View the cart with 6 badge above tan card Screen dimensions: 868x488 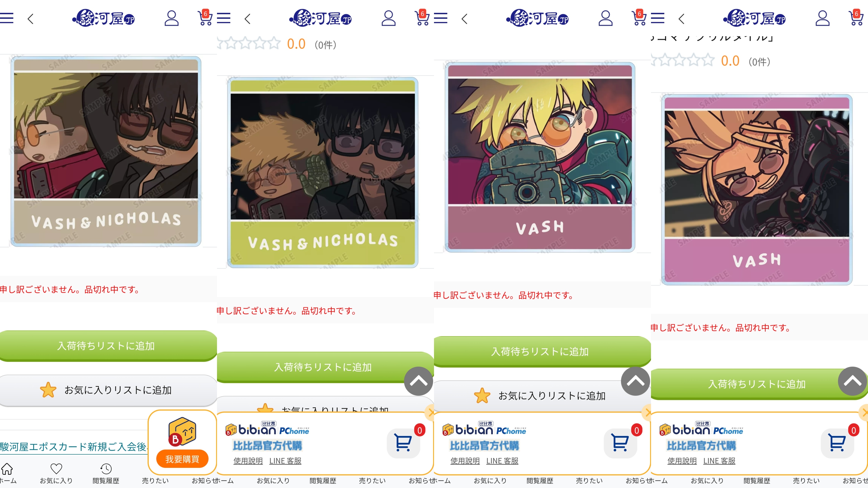click(x=205, y=18)
